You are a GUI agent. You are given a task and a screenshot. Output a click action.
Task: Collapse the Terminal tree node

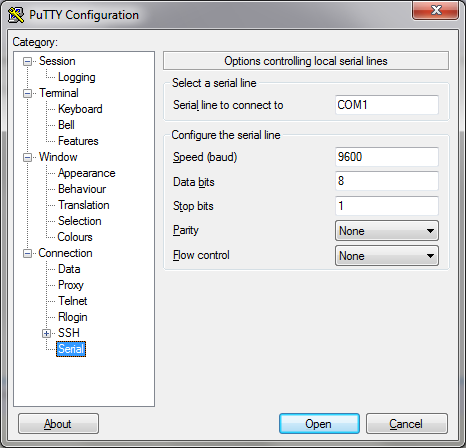click(27, 93)
